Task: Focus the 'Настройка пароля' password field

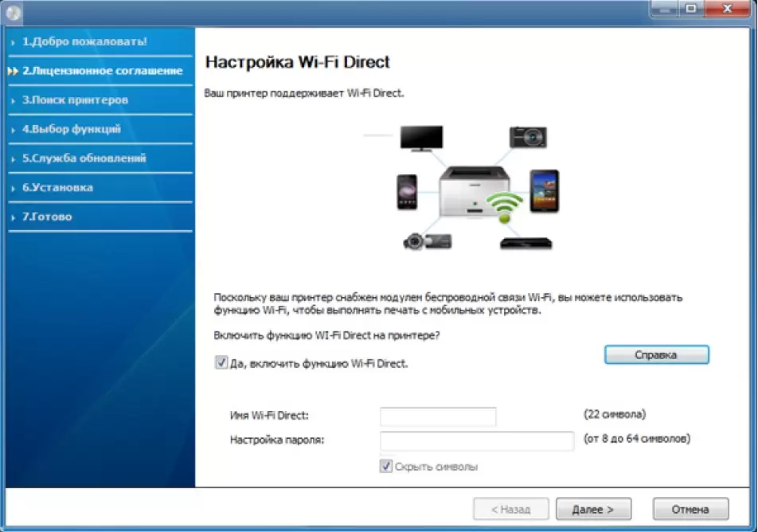Action: [x=476, y=440]
